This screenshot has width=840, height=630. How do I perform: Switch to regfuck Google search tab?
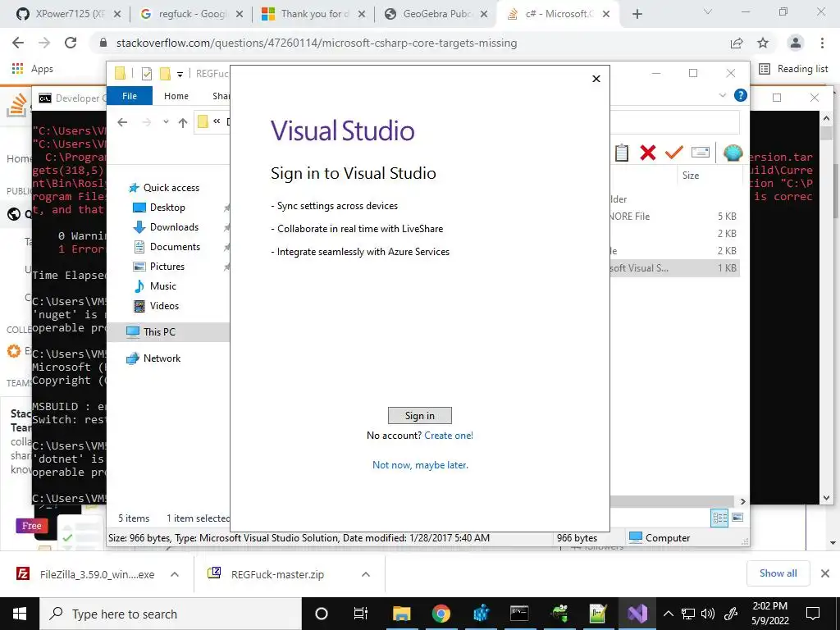click(191, 14)
